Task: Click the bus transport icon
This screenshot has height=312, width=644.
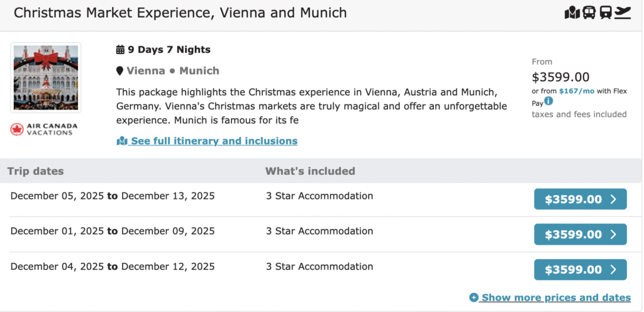Action: tap(589, 13)
